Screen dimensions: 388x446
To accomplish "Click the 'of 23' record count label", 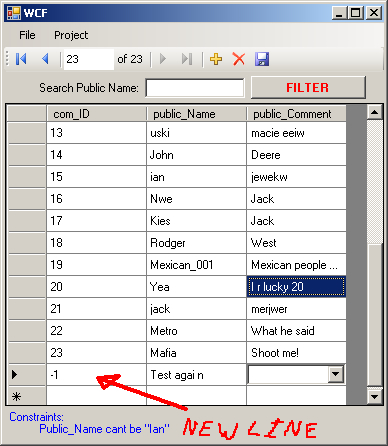I will 130,59.
